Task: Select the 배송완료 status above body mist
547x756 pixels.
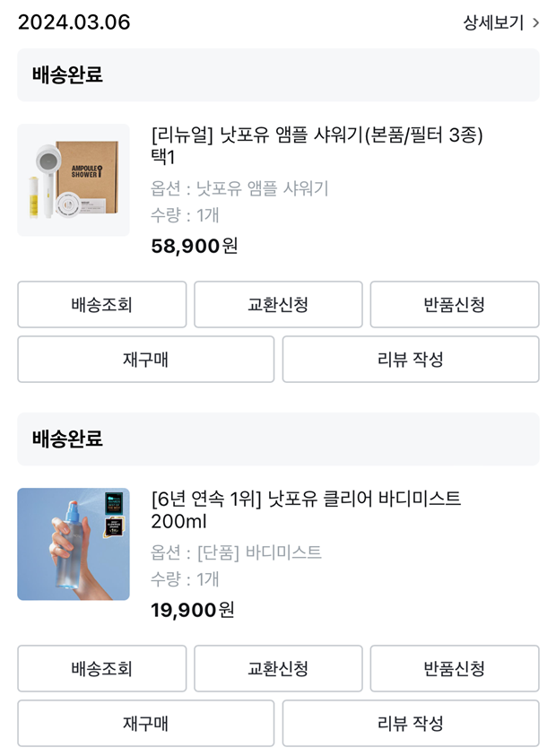Action: 68,439
